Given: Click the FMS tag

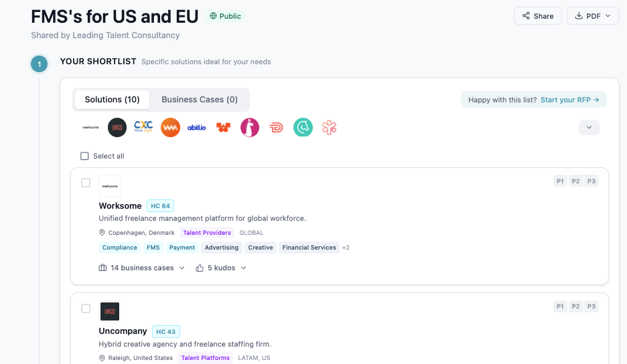Looking at the screenshot, I should (x=153, y=248).
